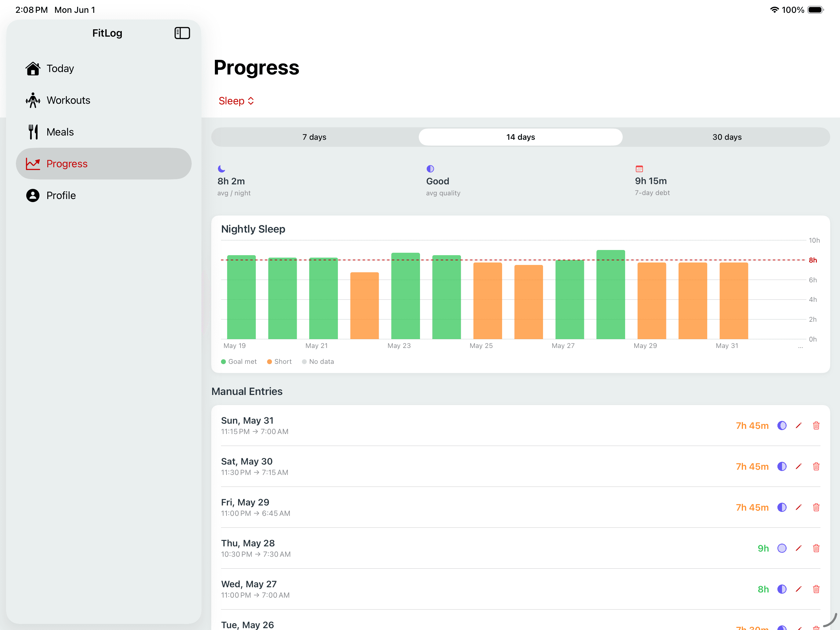Screen dimensions: 840x630
Task: Tap the May 25 orange sleep bar
Action: click(487, 301)
